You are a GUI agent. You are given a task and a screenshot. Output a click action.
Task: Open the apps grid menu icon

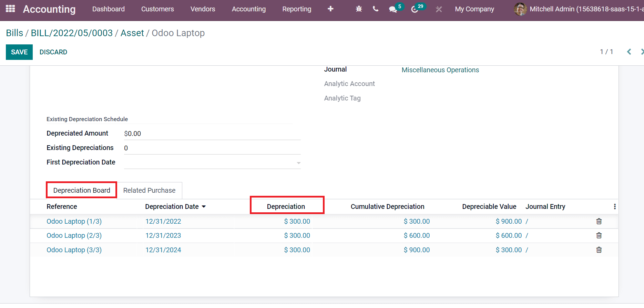pos(10,9)
